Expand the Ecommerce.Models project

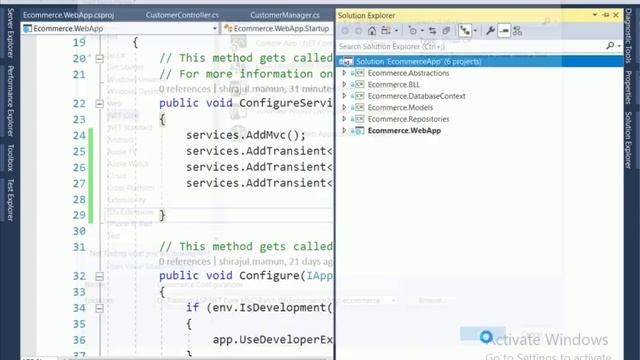(x=344, y=107)
